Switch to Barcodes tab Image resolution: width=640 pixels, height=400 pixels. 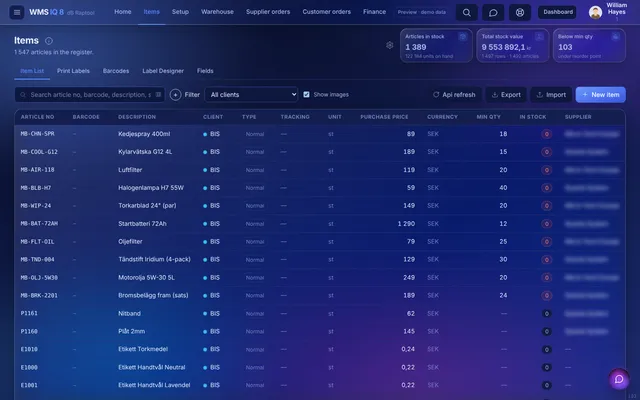pos(116,71)
